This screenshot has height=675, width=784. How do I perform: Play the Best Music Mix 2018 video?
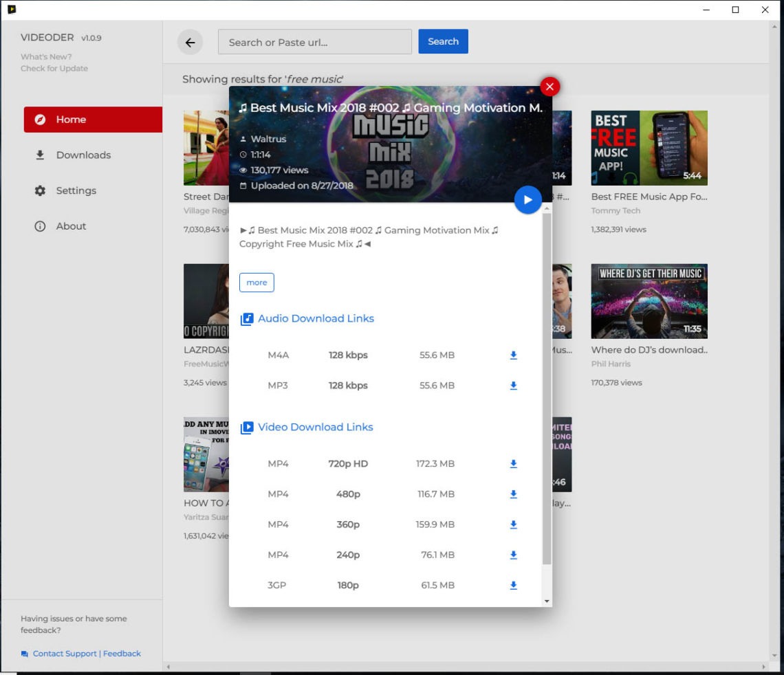527,199
